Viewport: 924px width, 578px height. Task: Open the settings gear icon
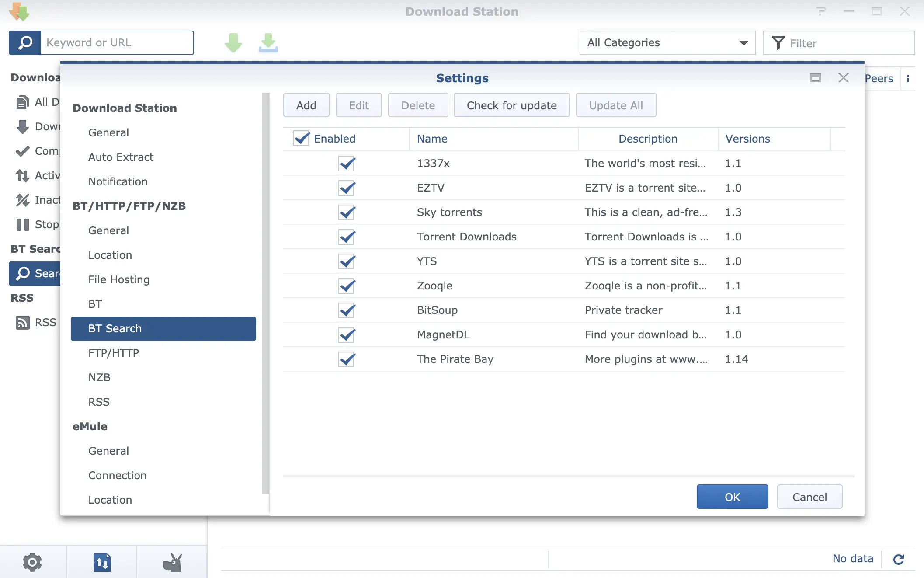coord(32,562)
